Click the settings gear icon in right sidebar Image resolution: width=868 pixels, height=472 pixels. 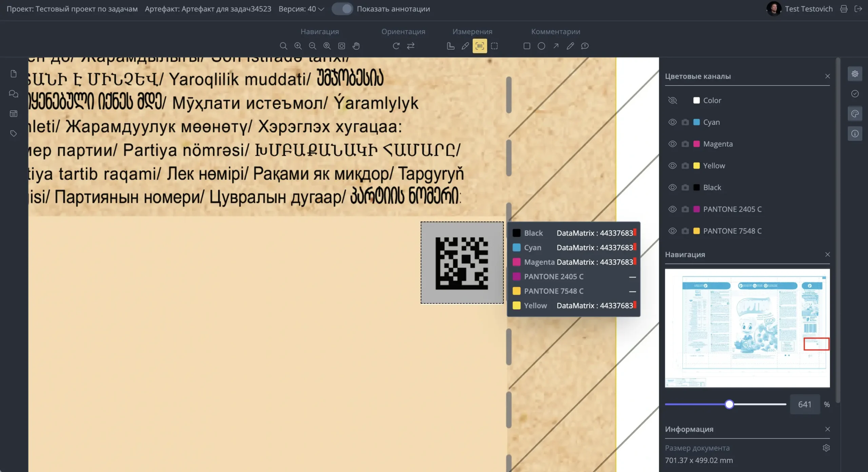coord(855,74)
